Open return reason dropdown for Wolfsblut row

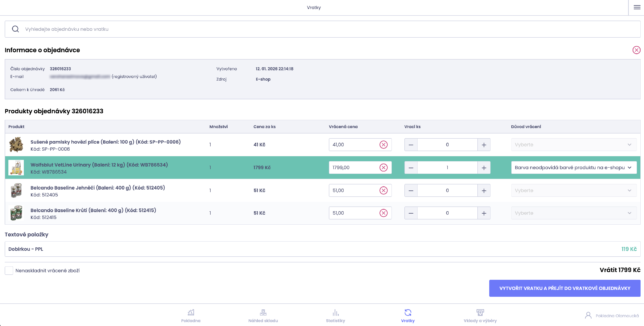[574, 167]
